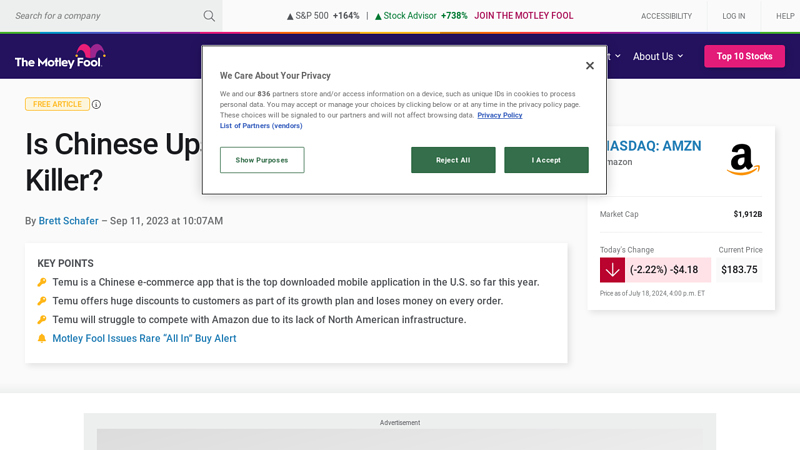The width and height of the screenshot is (800, 450).
Task: Click Reject All cookies button
Action: 453,160
